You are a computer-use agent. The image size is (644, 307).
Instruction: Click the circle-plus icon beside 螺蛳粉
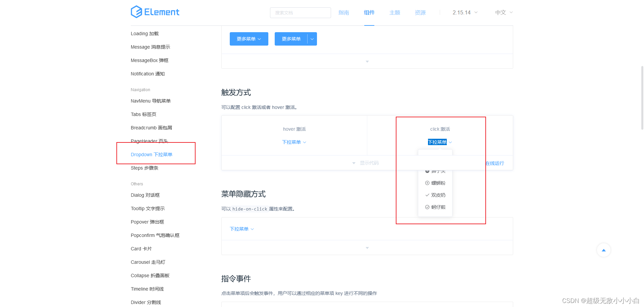pyautogui.click(x=427, y=183)
